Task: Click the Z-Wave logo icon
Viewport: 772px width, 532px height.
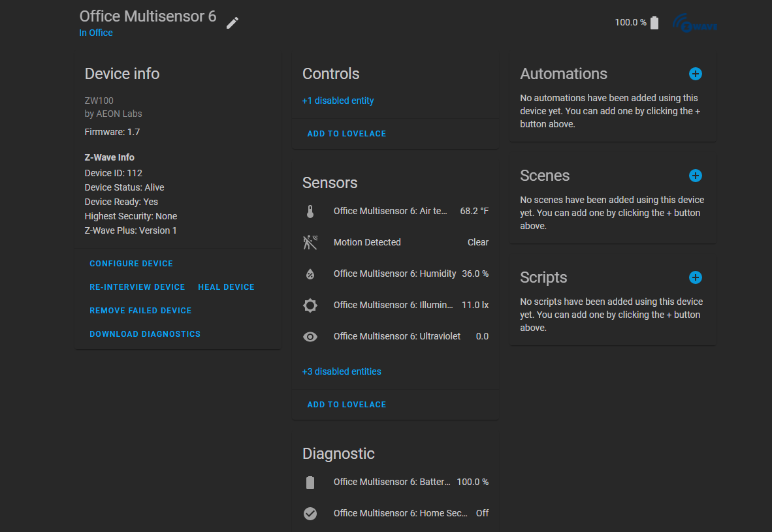Action: (695, 24)
